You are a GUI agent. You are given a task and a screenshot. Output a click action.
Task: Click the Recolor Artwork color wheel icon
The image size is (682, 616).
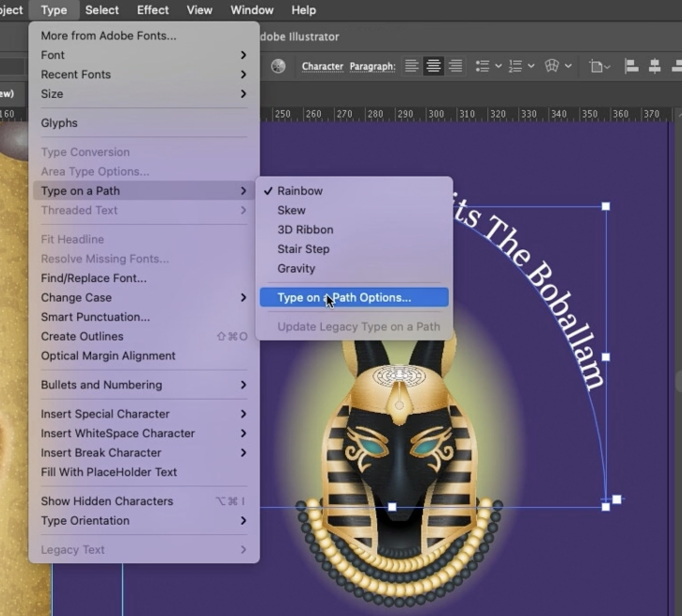pos(278,66)
